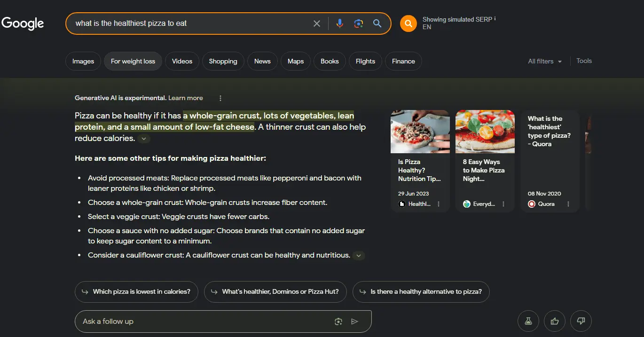Screen dimensions: 644x337
Task: Click the orange simulated SERP search icon
Action: click(408, 24)
